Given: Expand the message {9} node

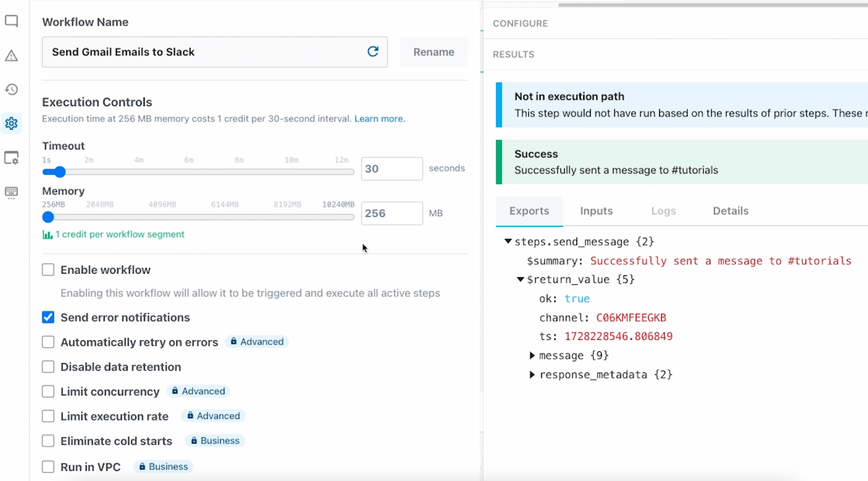Looking at the screenshot, I should 532,356.
